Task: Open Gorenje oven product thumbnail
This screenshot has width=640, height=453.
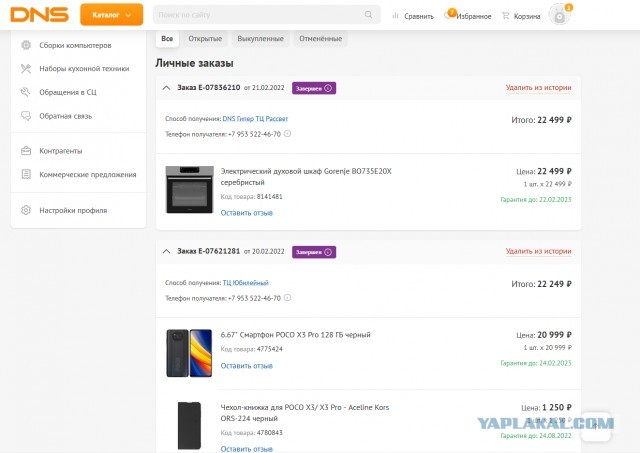Action: (189, 189)
